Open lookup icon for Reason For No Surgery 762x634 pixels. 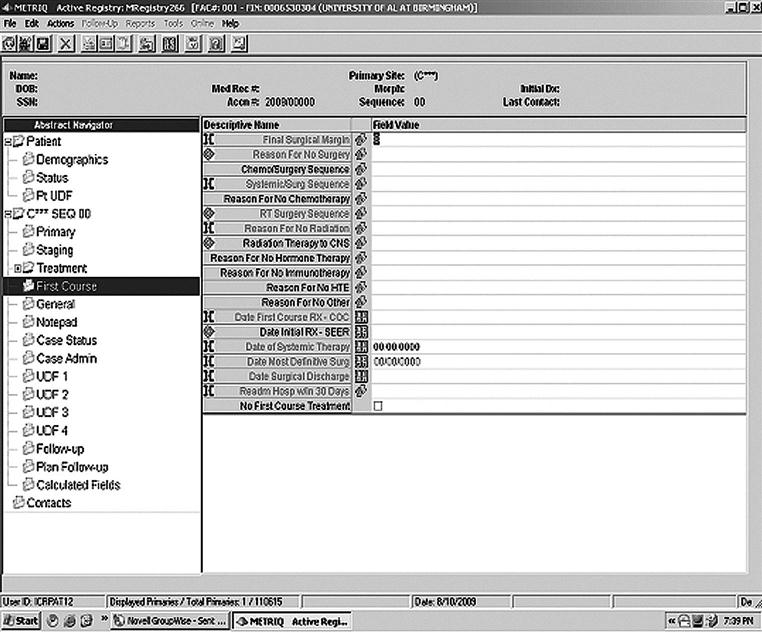[361, 155]
